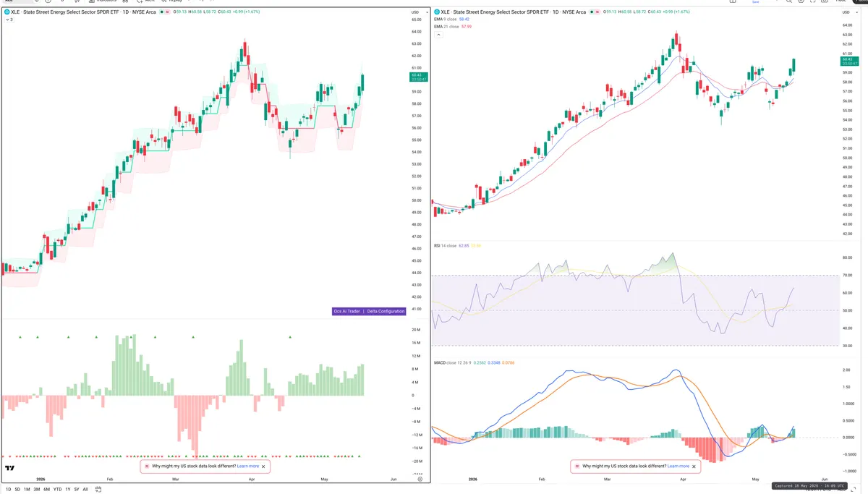Click the Jun label on left time axis

393,479
